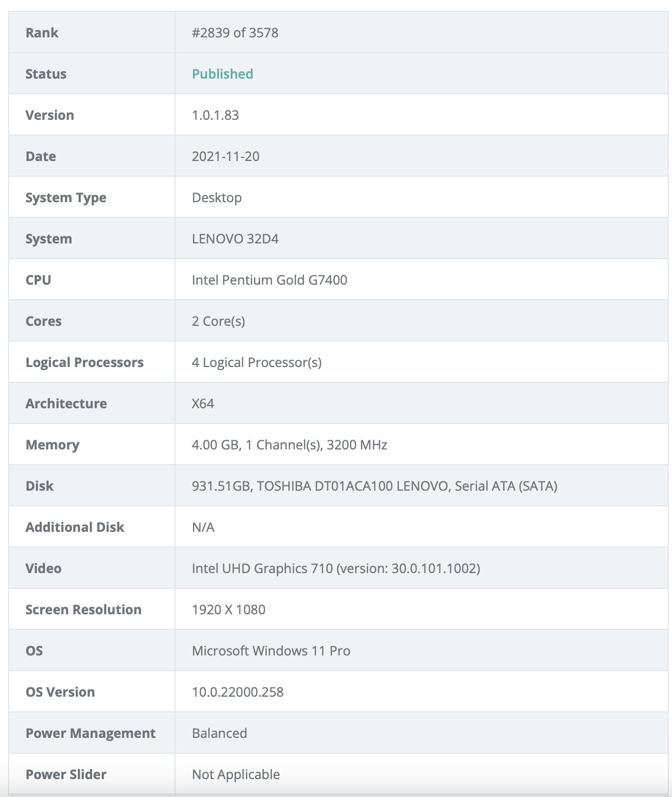The height and width of the screenshot is (797, 672).
Task: Select the Balanced power management value
Action: (x=219, y=733)
